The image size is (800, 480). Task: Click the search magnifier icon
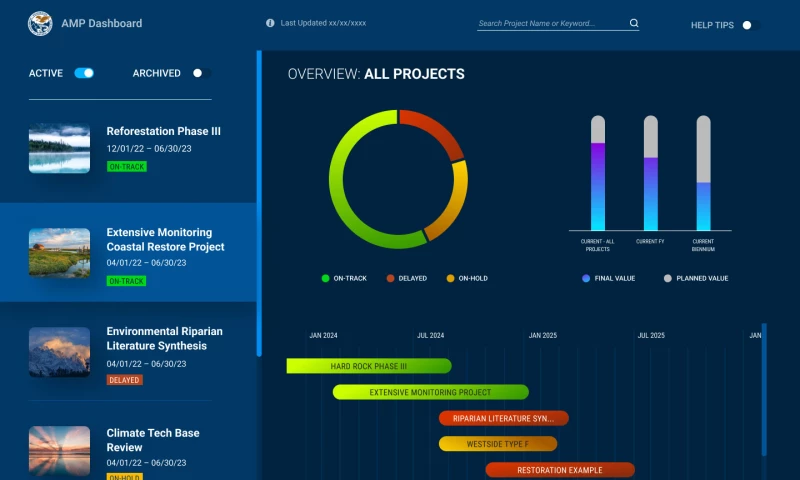tap(634, 23)
